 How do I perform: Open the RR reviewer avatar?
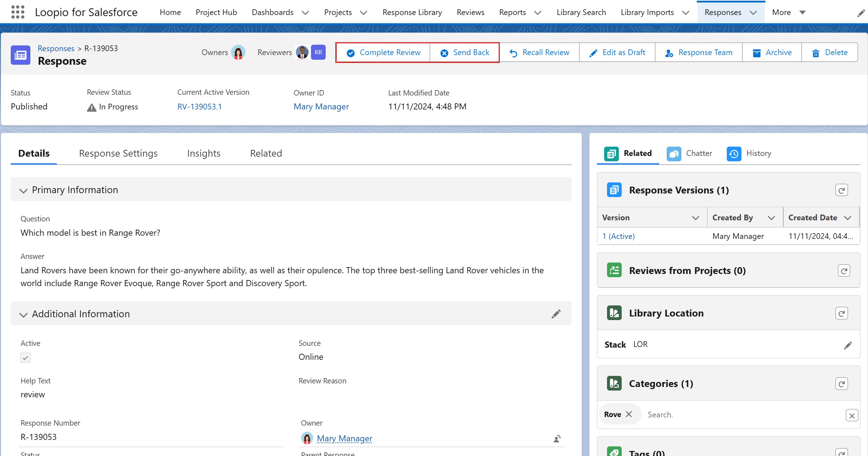[318, 52]
